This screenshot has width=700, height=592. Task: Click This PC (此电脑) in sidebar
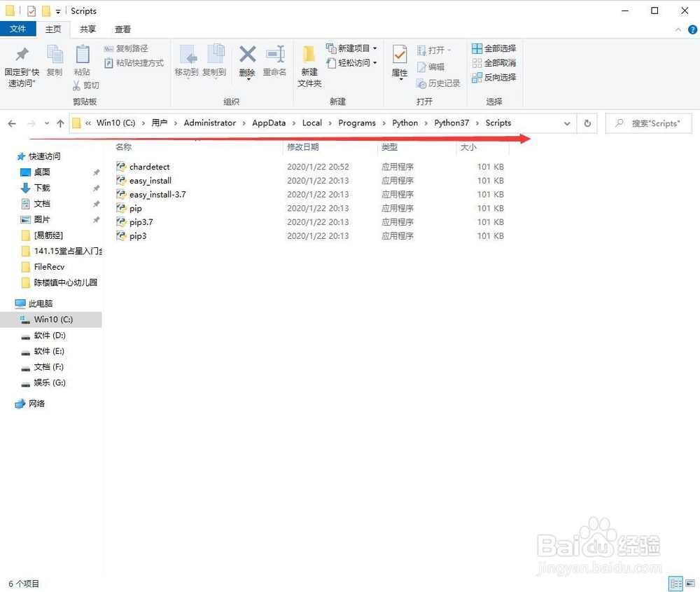click(40, 304)
